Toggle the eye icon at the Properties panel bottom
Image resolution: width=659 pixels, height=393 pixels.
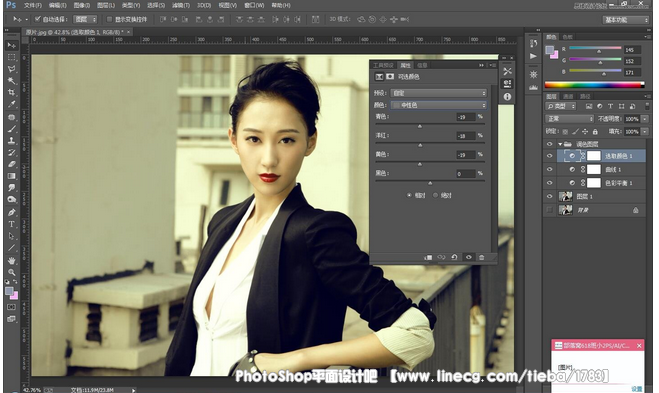tap(469, 257)
